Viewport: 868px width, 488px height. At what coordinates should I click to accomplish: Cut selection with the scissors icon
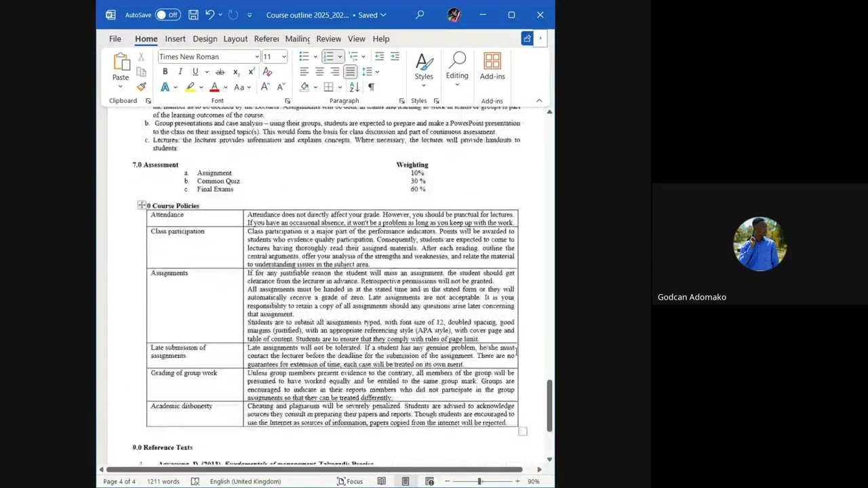141,57
